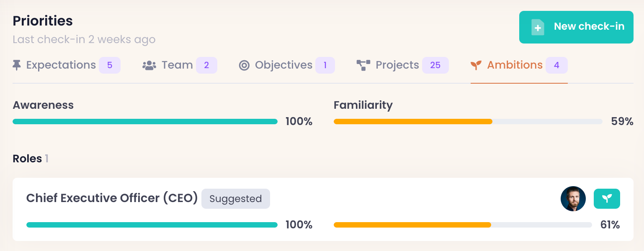This screenshot has height=251, width=644.
Task: Open the user avatar on CEO role
Action: [x=573, y=199]
